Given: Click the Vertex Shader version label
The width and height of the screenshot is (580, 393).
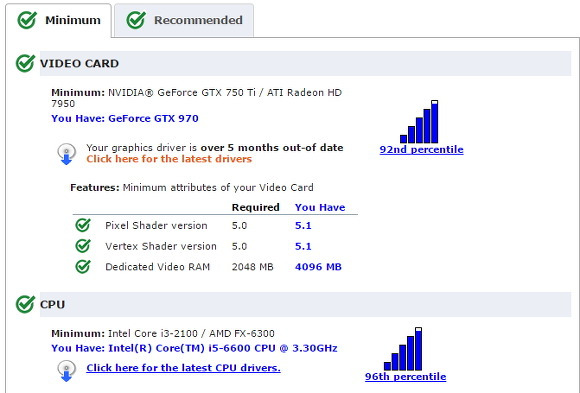Looking at the screenshot, I should click(161, 246).
